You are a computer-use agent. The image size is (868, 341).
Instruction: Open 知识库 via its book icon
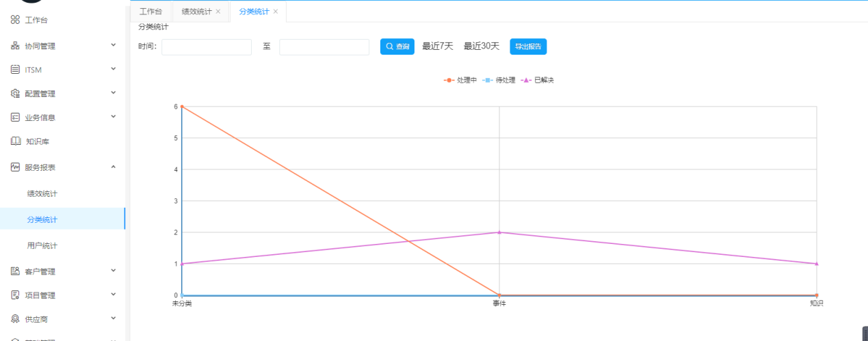pyautogui.click(x=15, y=141)
